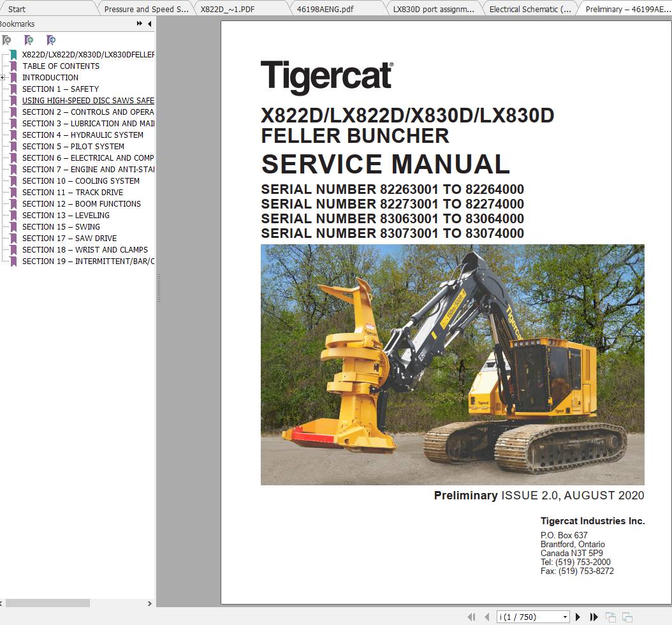Select the go to bookmark icon
Viewport: 672px width, 625px height.
[x=51, y=41]
